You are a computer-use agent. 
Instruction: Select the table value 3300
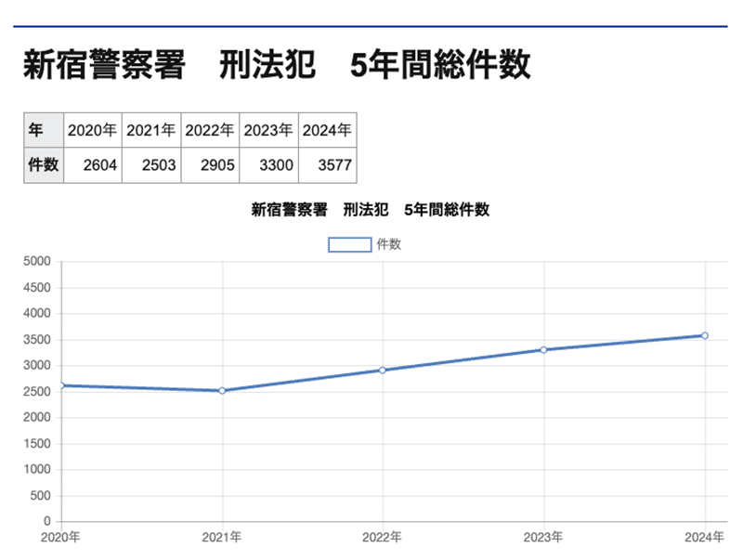[x=269, y=165]
